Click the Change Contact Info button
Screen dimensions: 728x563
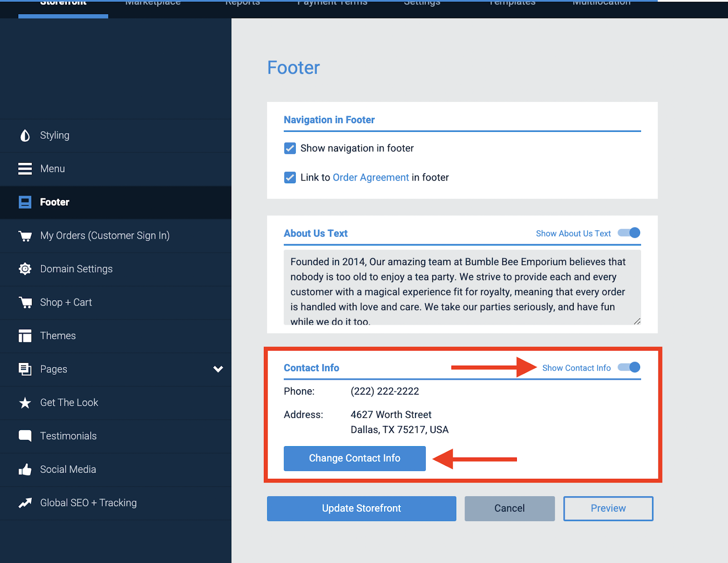(354, 458)
